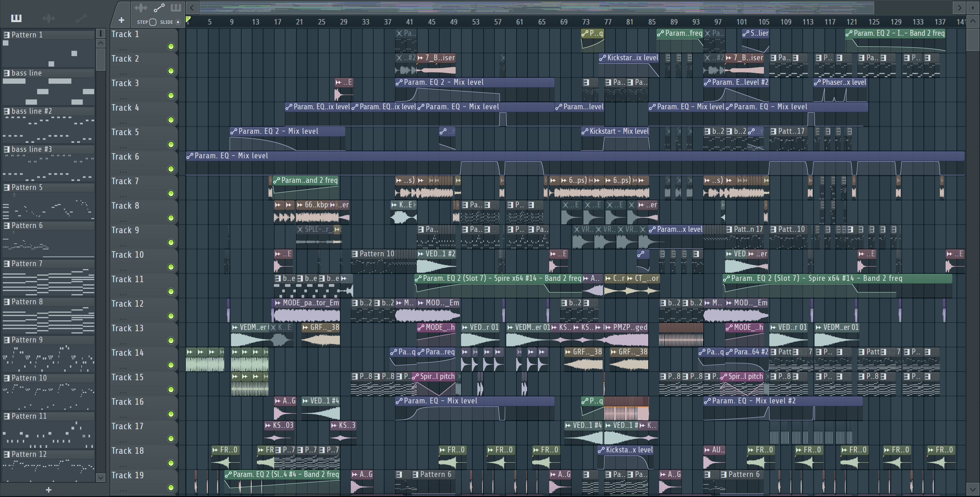Open Param. EQ 2 - Mix level menu, Track 5
The image size is (980, 497).
coord(233,131)
